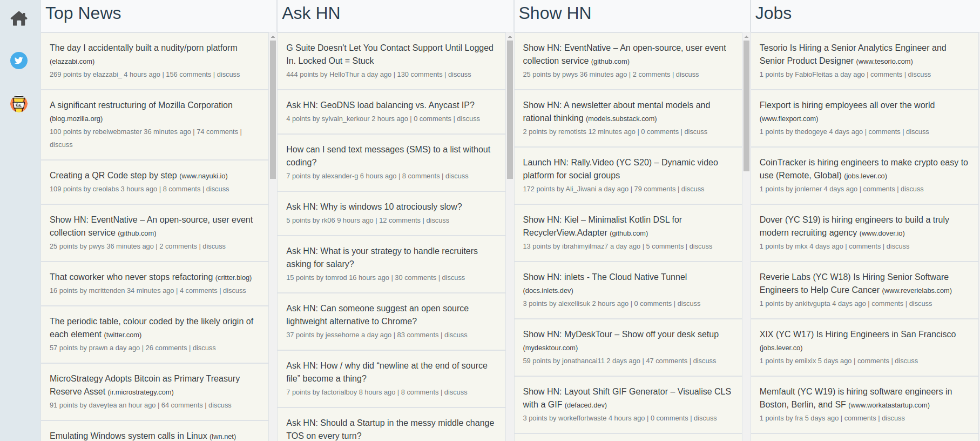980x441 pixels.
Task: Open 'That coworker who never stops refactoring' article
Action: (x=131, y=277)
